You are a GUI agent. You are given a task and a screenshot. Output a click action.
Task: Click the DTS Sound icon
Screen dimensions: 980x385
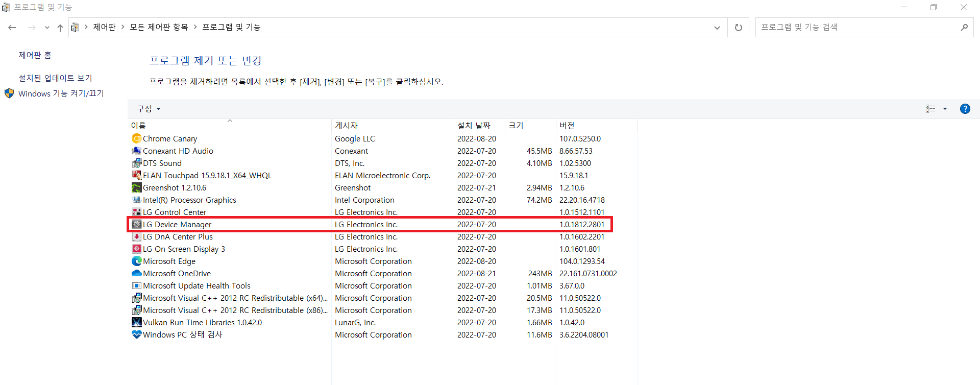pos(136,163)
